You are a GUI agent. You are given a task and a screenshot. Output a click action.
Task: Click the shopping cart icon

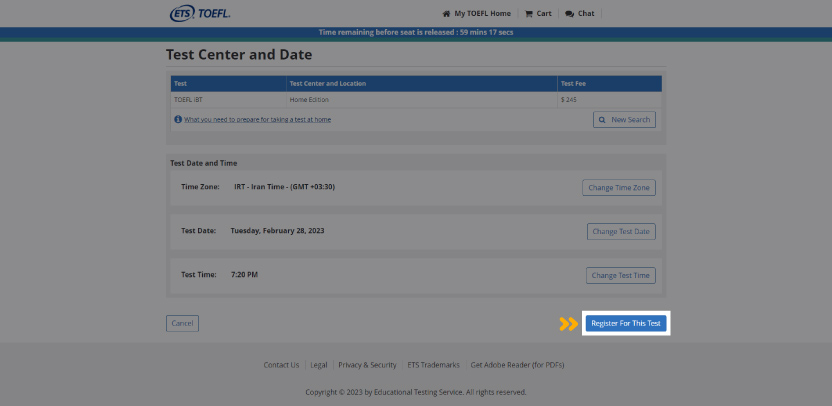click(x=528, y=14)
